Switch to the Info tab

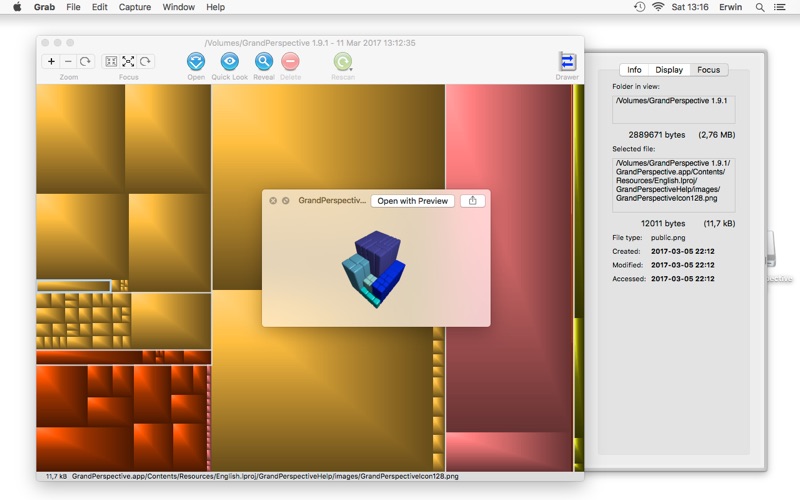coord(633,70)
